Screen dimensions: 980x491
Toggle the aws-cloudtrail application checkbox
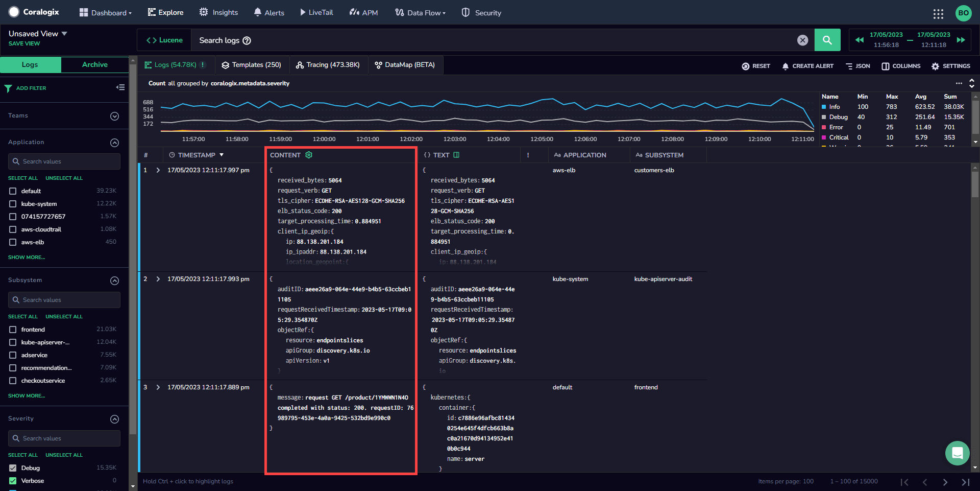[x=13, y=229]
